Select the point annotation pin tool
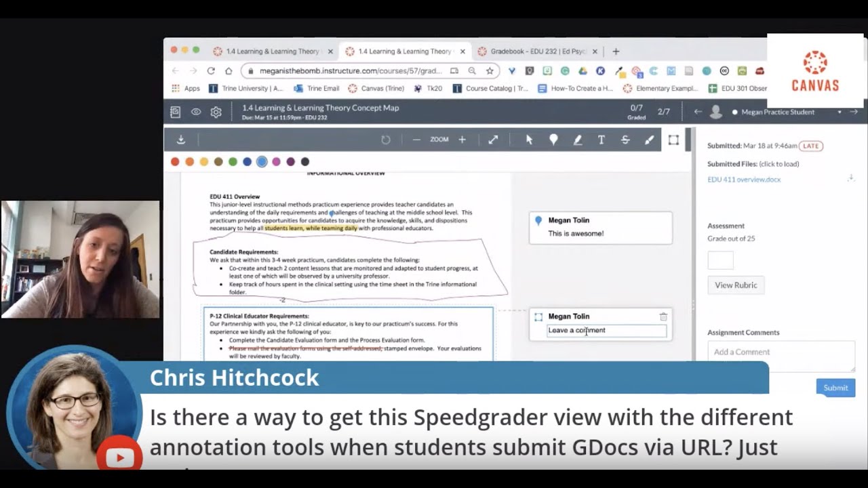This screenshot has width=868, height=488. 553,140
